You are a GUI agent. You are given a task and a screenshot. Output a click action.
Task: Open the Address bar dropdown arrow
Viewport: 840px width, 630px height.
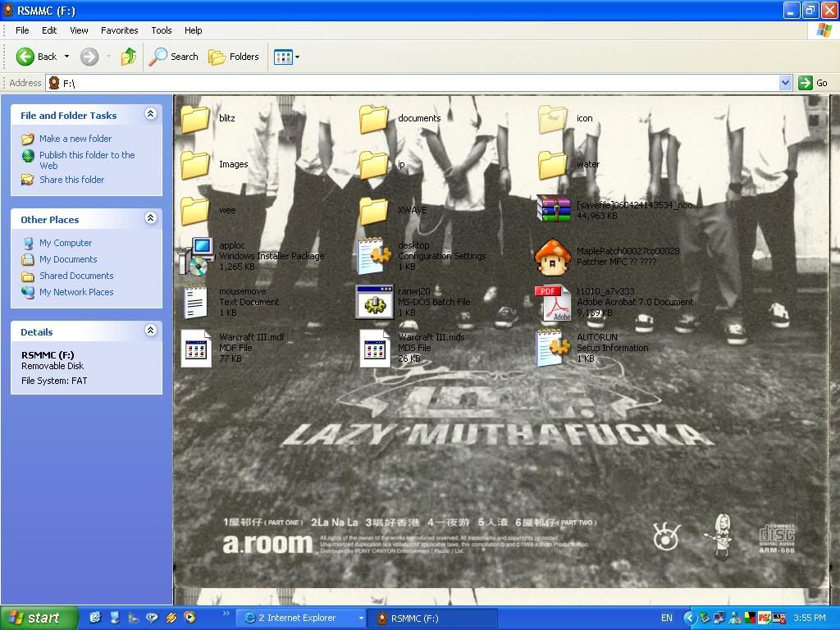(785, 83)
